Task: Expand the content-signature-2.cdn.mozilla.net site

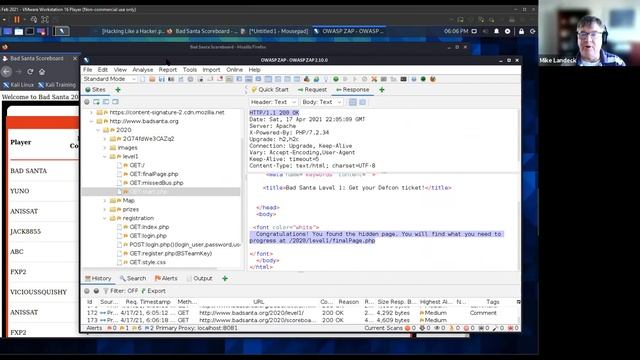Action: click(91, 112)
